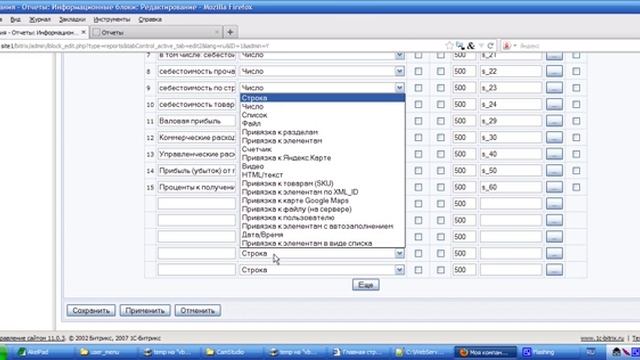Click the code field containing s_30

[x=511, y=138]
